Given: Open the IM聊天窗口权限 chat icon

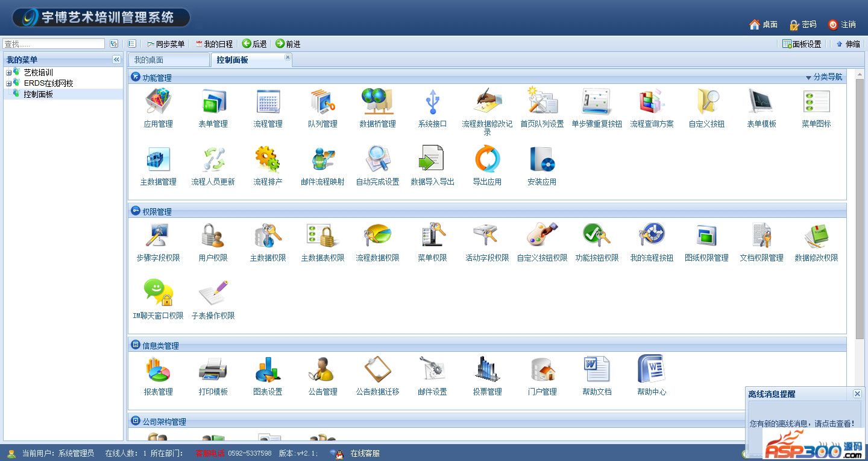Looking at the screenshot, I should click(x=159, y=293).
